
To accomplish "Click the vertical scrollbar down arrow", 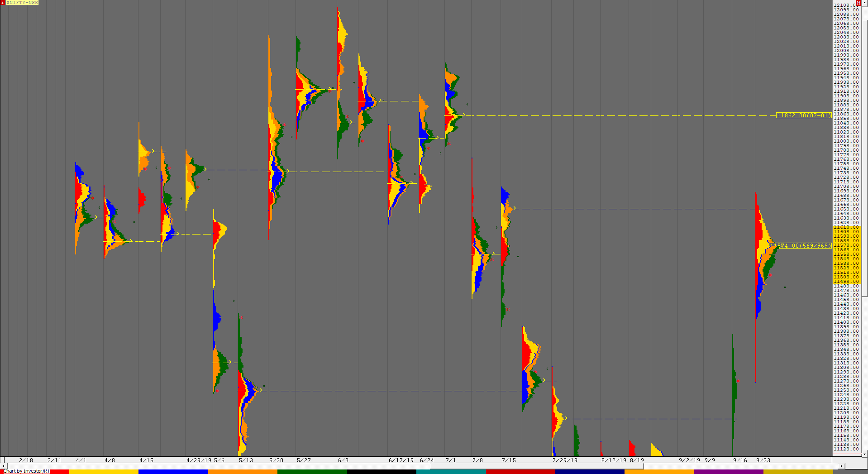I will click(864, 454).
